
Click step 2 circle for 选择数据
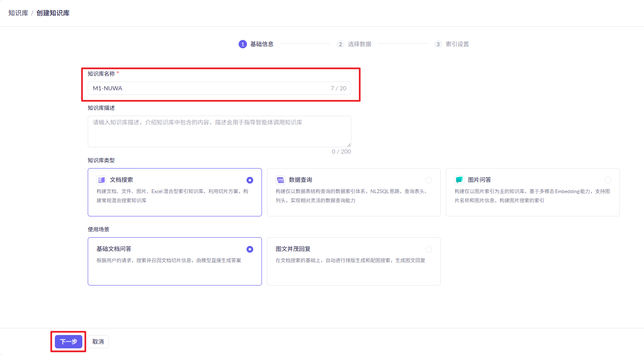coord(341,44)
